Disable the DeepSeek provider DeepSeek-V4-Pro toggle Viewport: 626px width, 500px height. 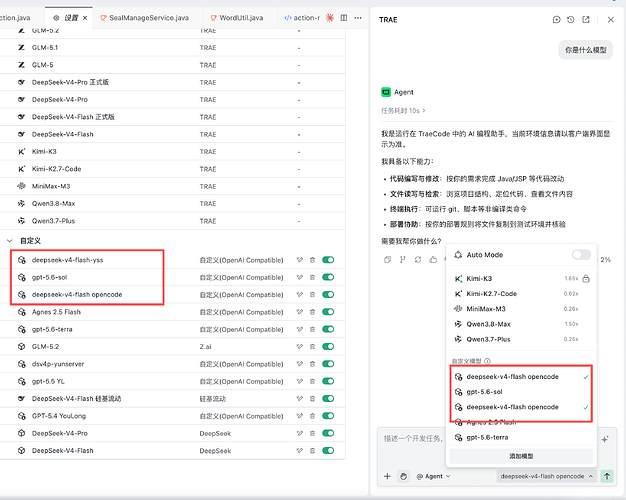(x=328, y=433)
